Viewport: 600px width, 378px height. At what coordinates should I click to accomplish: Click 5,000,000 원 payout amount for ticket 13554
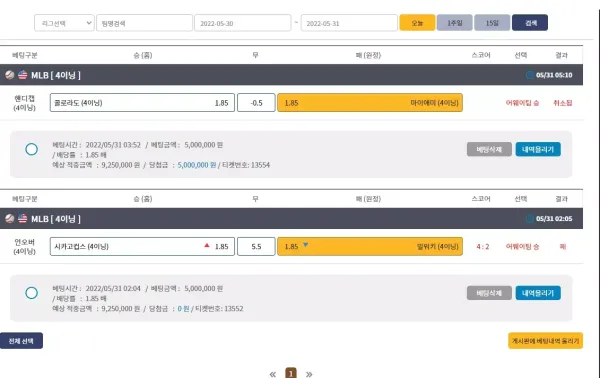197,165
